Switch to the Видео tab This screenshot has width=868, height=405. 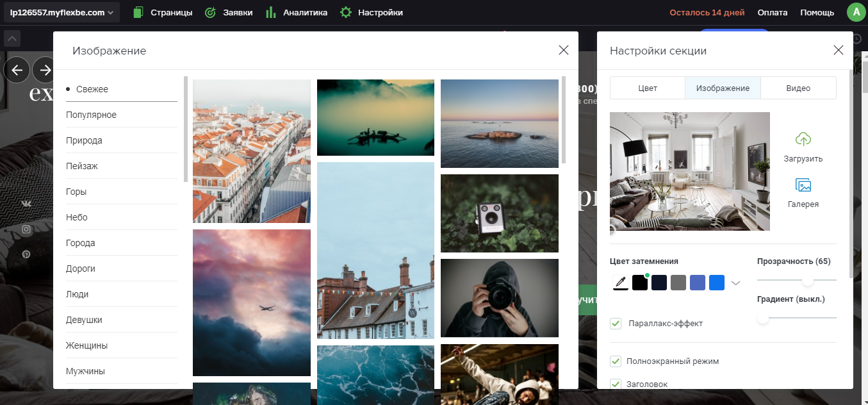pyautogui.click(x=798, y=88)
